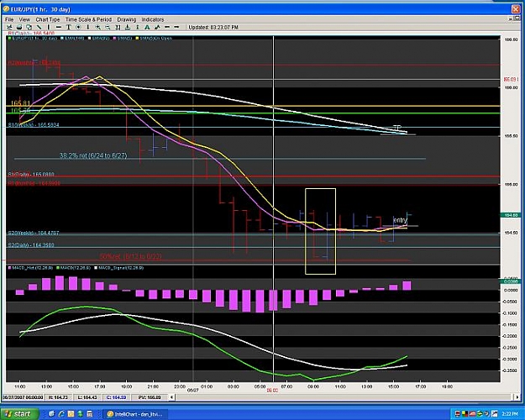Click the ATI icon in system tray

pos(473,414)
